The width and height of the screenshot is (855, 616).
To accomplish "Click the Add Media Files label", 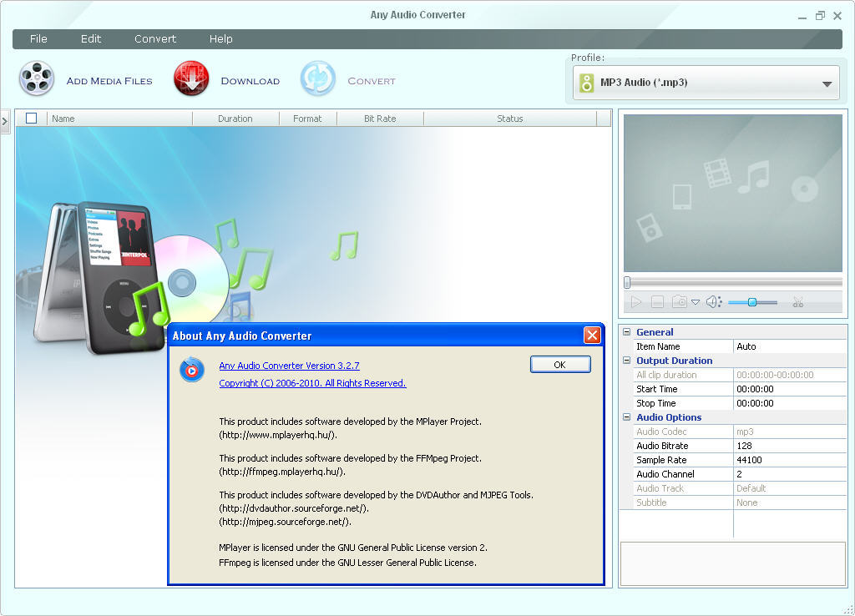I will coord(109,81).
